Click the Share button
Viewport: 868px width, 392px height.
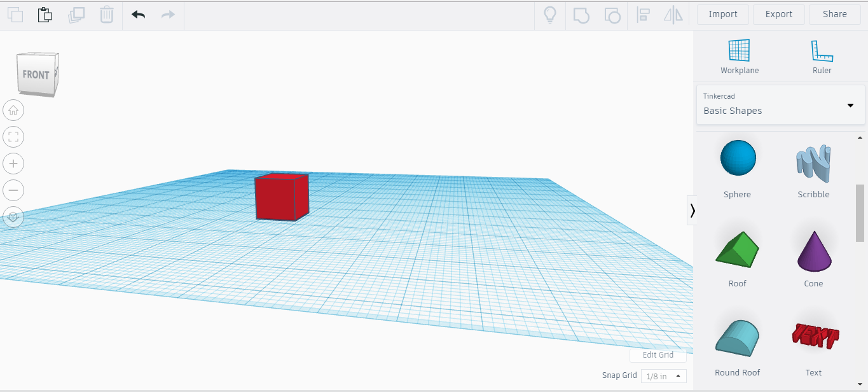[834, 15]
